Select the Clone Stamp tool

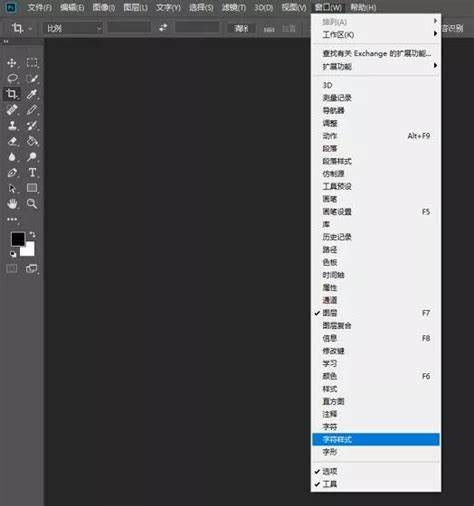click(x=12, y=125)
